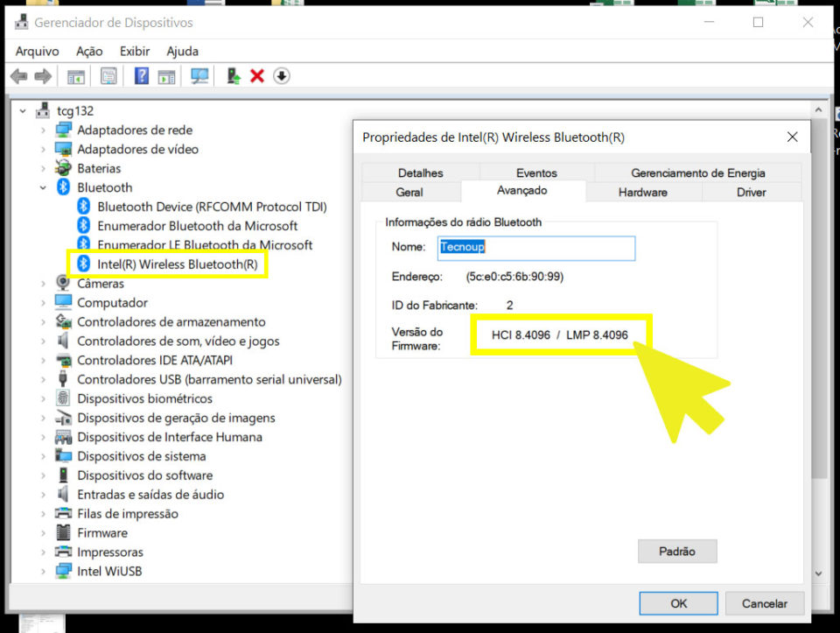The height and width of the screenshot is (633, 840).
Task: Expand the Câmeras category
Action: (43, 284)
